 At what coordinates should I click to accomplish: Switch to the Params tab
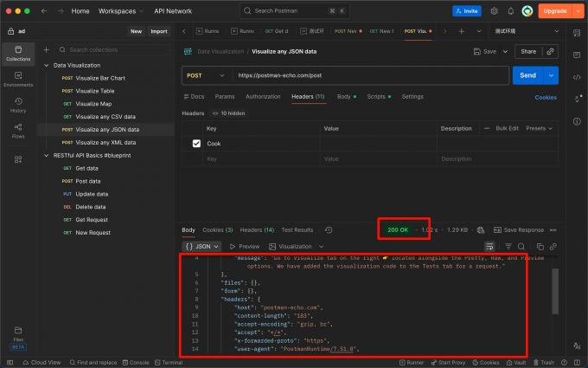click(225, 96)
